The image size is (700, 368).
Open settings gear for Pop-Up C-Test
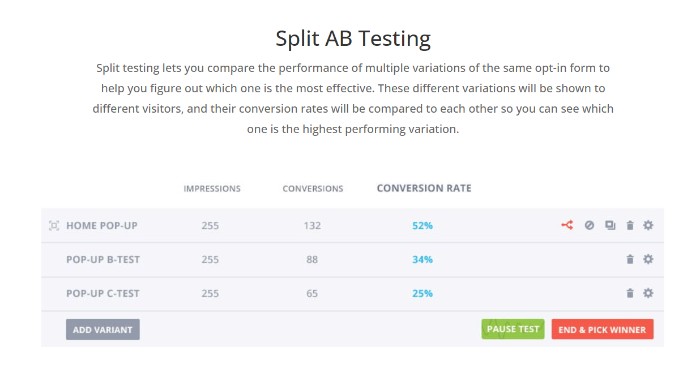[x=648, y=293]
